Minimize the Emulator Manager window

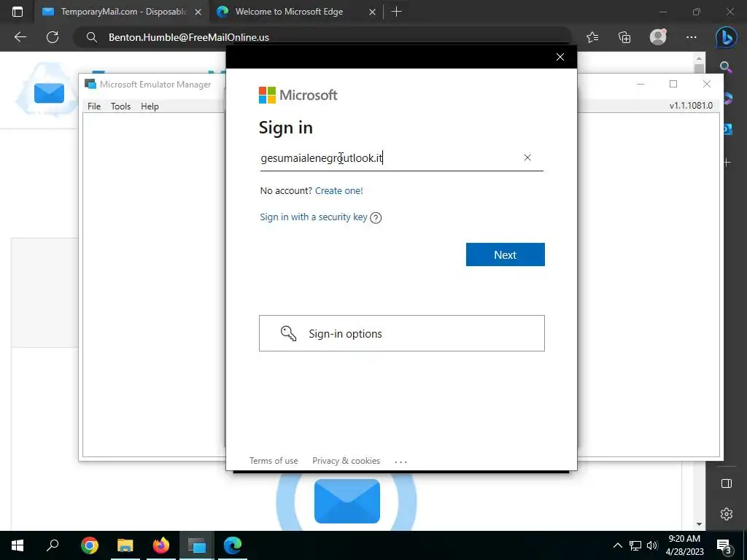640,84
